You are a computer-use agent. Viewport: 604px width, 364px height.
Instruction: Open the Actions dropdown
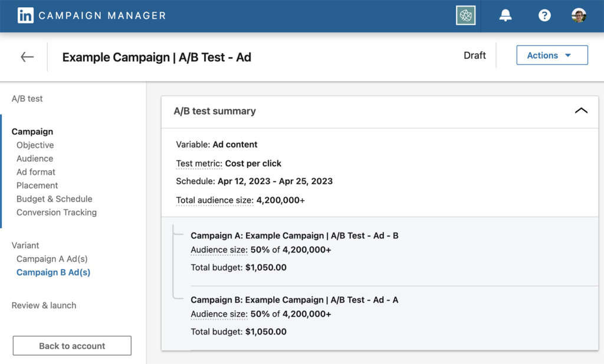pyautogui.click(x=552, y=55)
